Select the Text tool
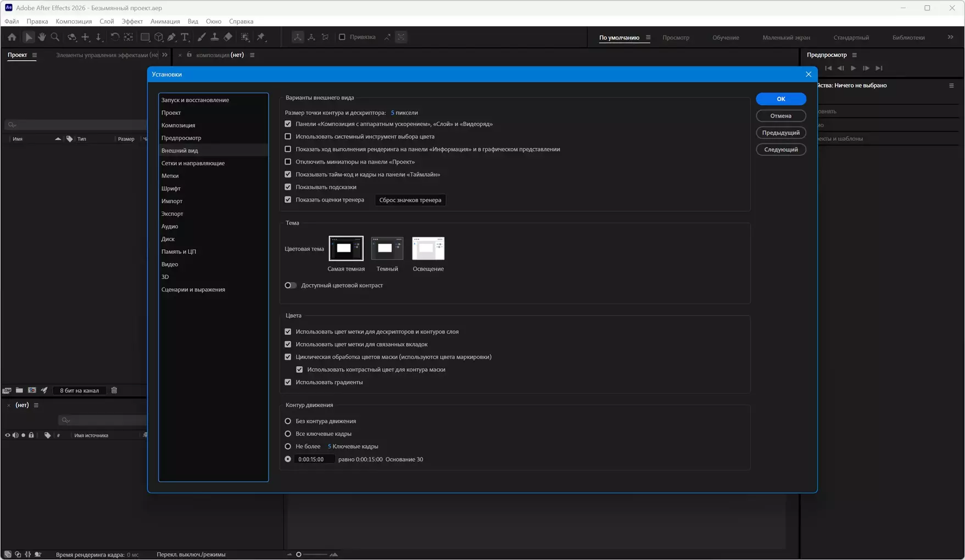965x560 pixels. point(185,37)
